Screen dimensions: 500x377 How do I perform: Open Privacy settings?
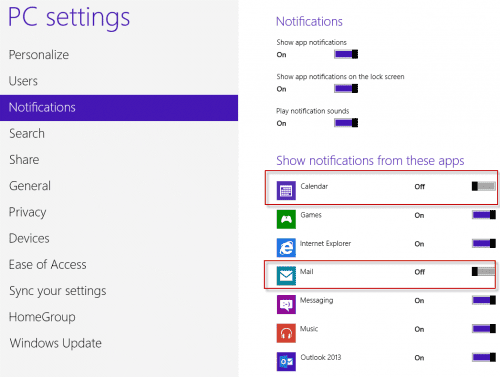coord(119,212)
